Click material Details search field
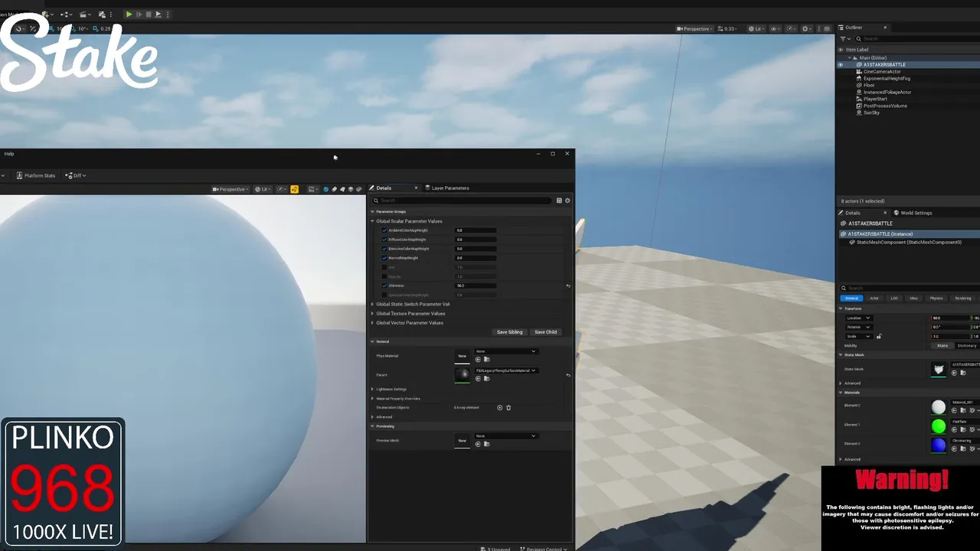Viewport: 980px width, 551px height. point(461,201)
